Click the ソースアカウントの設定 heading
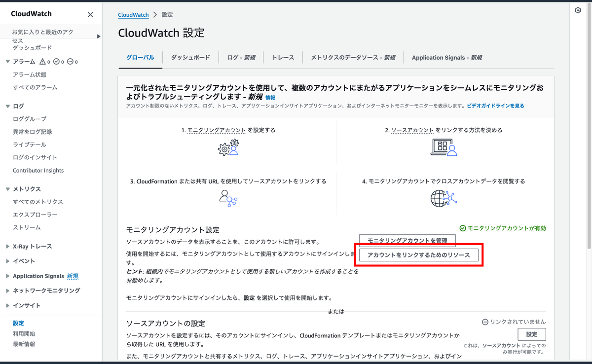This screenshot has height=364, width=592. pos(166,324)
